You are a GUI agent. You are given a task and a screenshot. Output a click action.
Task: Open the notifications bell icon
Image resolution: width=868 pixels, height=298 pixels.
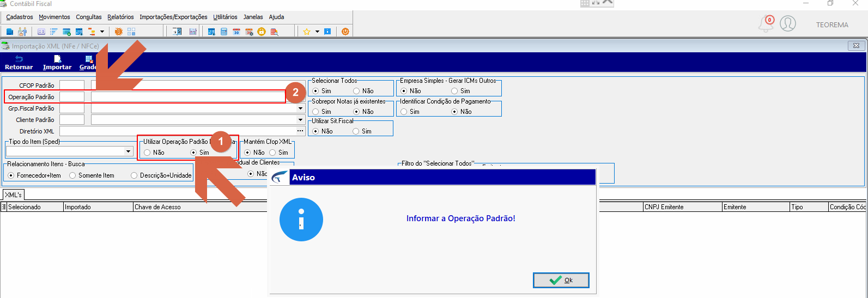(x=766, y=23)
